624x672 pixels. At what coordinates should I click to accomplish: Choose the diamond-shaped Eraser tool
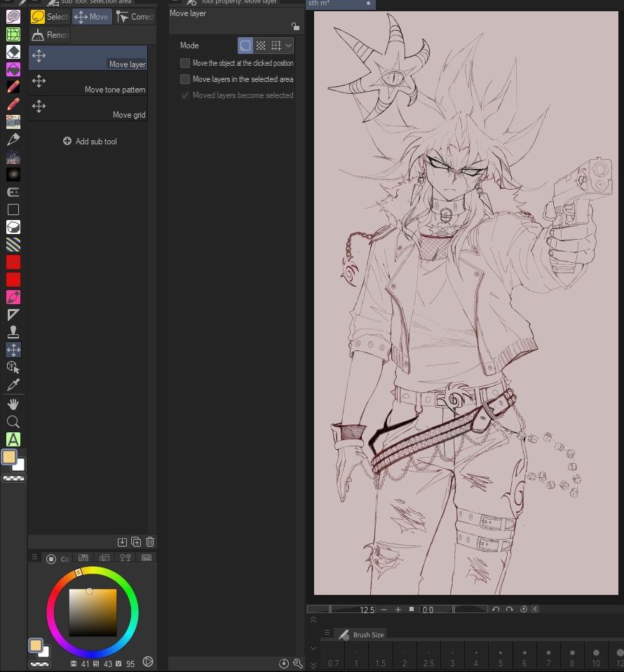coord(13,52)
